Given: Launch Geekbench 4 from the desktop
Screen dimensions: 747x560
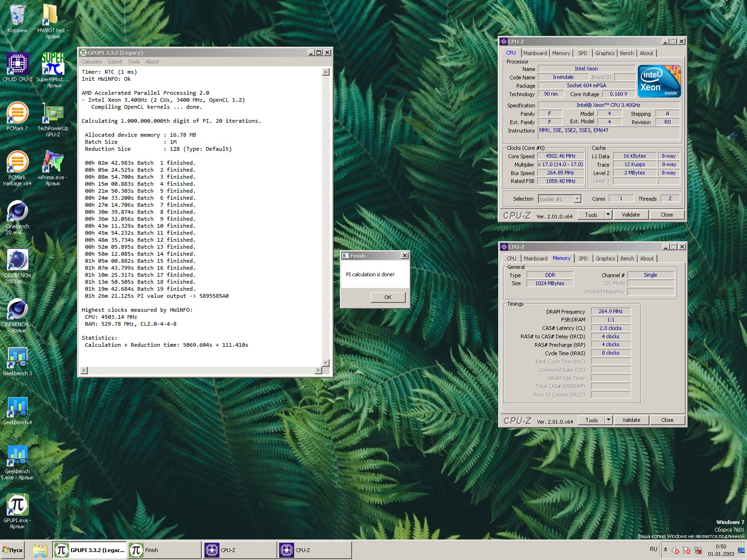Looking at the screenshot, I should [x=17, y=411].
